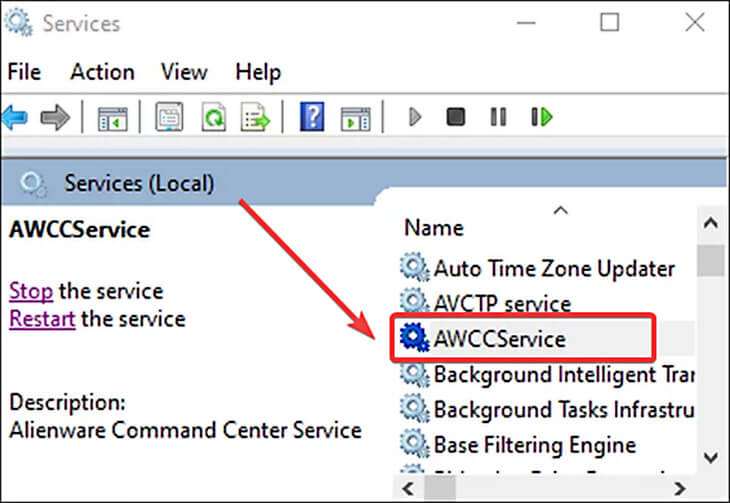Click blue gear icon of AWCCService row
The height and width of the screenshot is (503, 730).
[x=414, y=337]
